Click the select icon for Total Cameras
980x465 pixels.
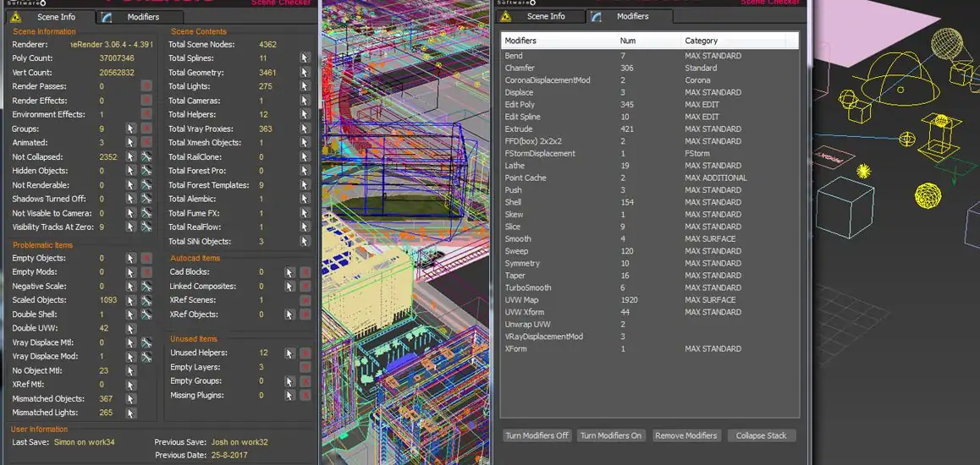click(305, 101)
